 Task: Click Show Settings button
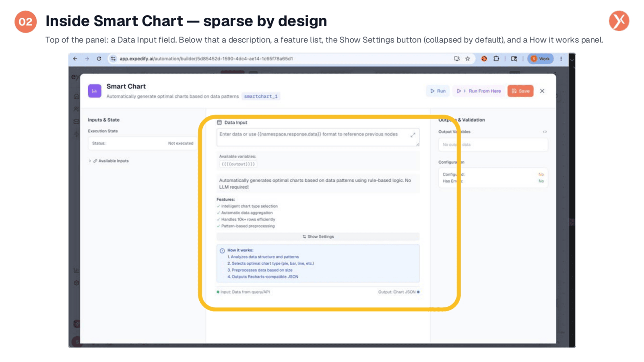coord(318,237)
